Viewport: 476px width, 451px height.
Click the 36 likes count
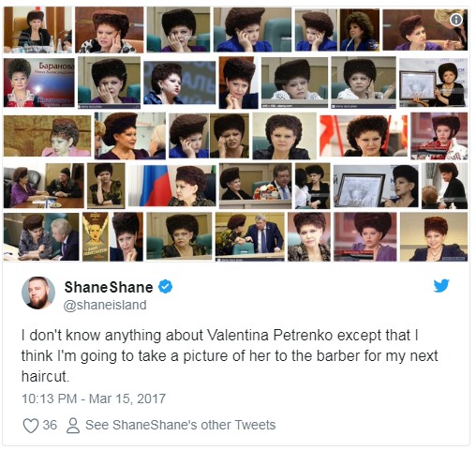click(x=50, y=425)
